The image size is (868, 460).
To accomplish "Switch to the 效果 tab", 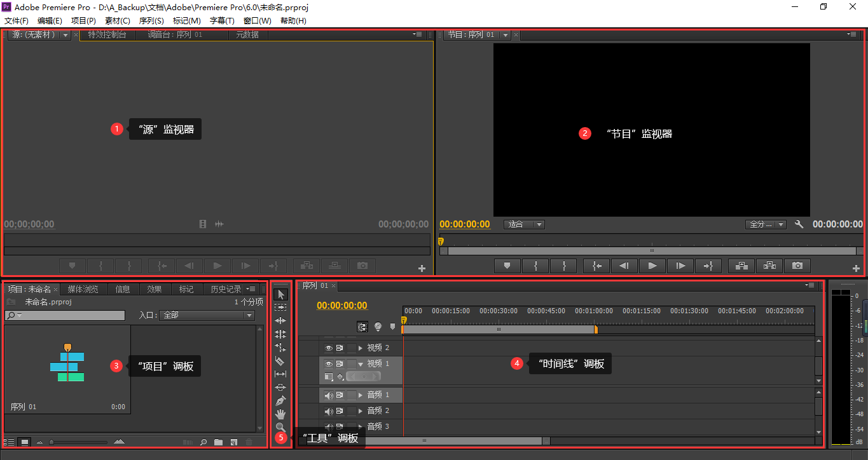I will click(154, 288).
